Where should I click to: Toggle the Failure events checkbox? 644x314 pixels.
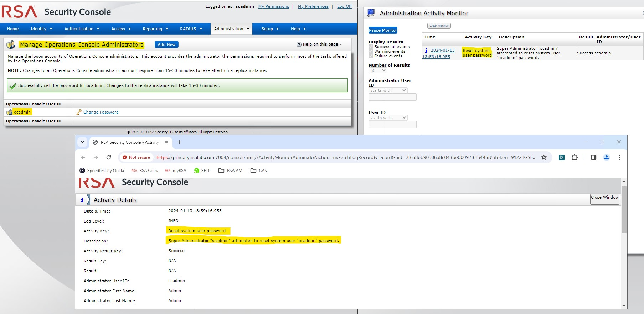pos(371,56)
